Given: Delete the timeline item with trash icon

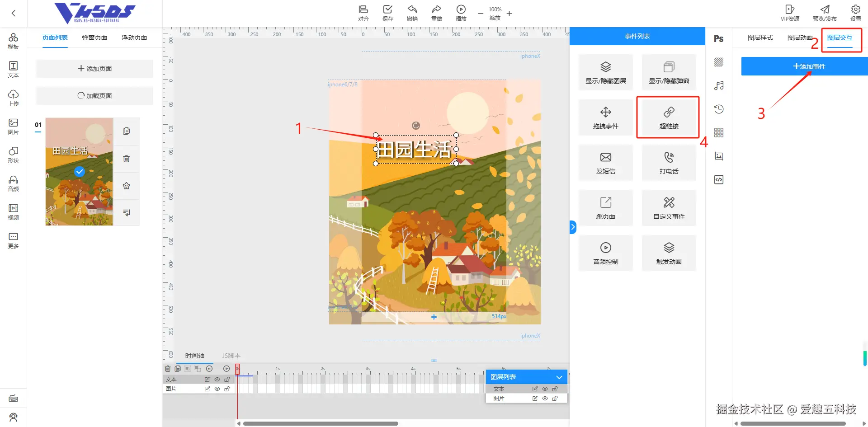Looking at the screenshot, I should tap(168, 369).
